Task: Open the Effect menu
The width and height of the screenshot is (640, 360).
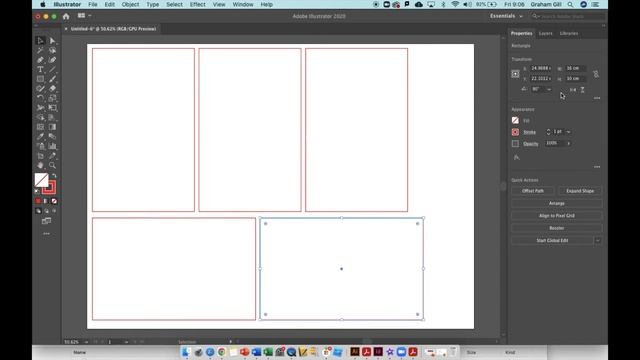Action: (x=198, y=4)
